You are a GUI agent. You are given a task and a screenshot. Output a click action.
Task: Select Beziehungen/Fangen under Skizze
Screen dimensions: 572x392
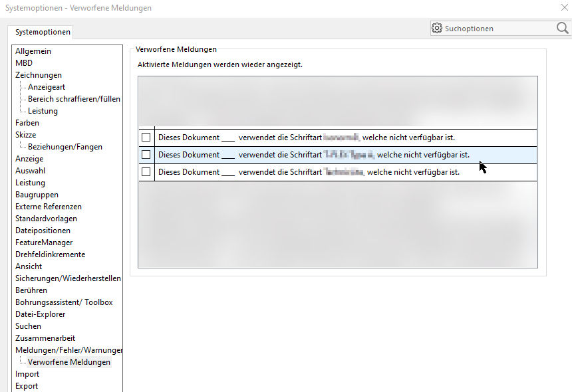pyautogui.click(x=65, y=147)
